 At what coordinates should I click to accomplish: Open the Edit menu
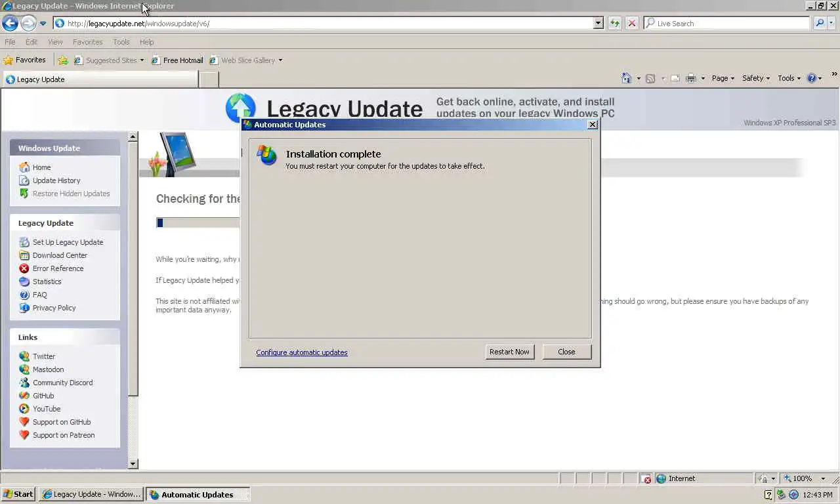pos(31,42)
